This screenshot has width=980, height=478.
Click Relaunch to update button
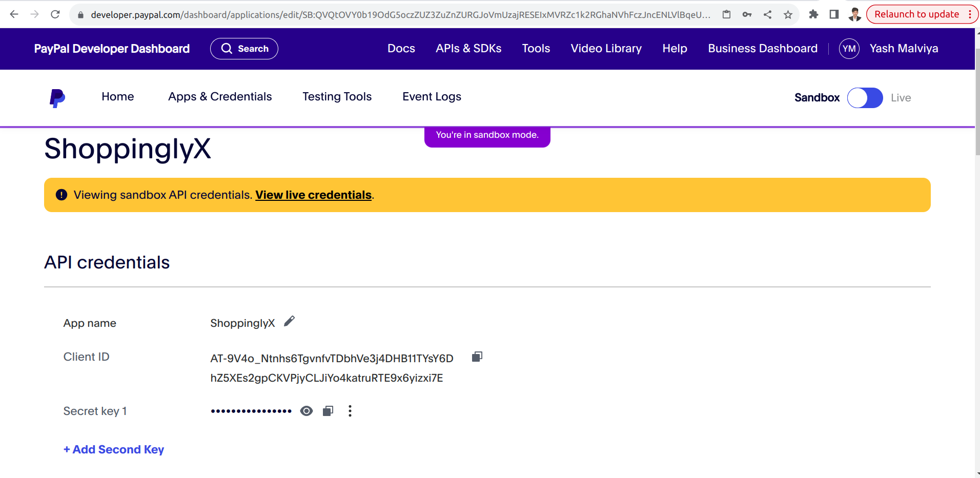coord(917,14)
